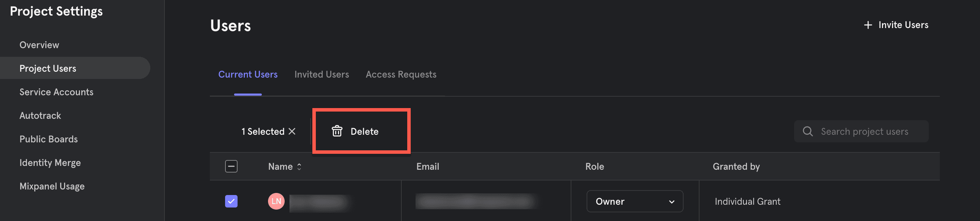Focus the Search project users field
980x221 pixels.
(x=861, y=132)
